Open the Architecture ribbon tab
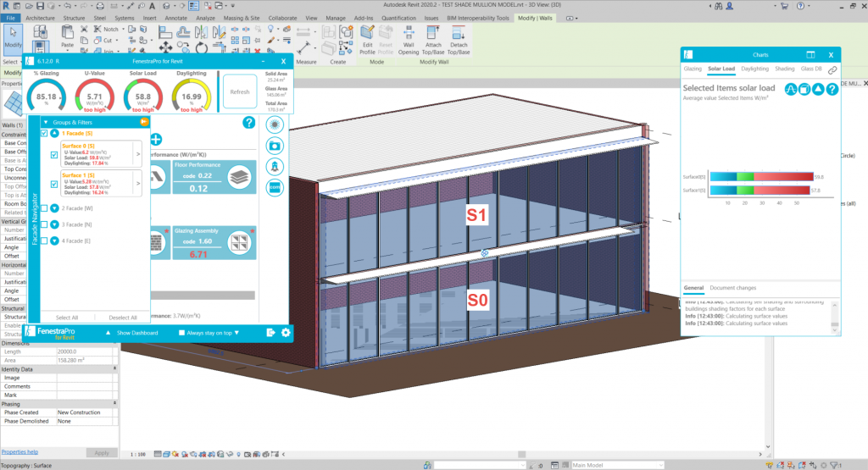This screenshot has height=470, width=868. [40, 19]
